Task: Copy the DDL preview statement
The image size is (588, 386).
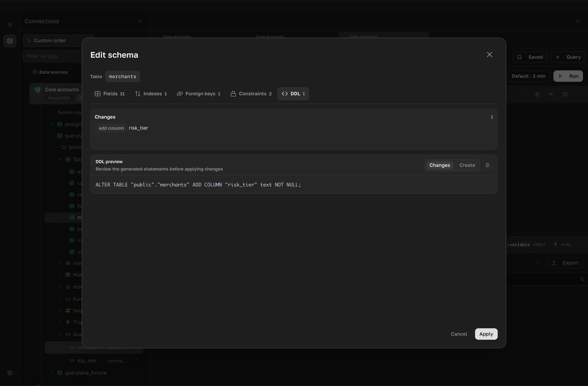Action: 488,165
